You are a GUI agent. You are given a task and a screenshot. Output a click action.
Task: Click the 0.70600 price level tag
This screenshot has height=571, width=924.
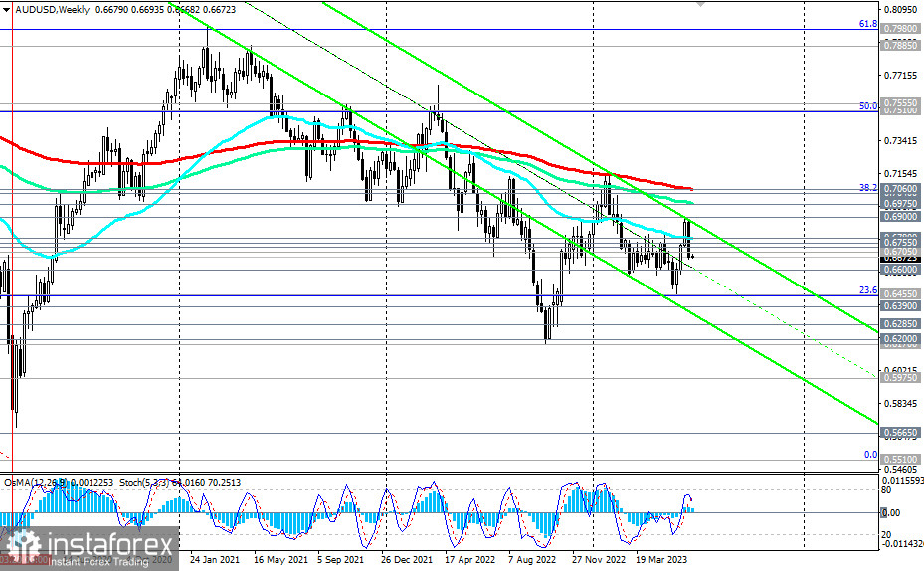[x=900, y=189]
